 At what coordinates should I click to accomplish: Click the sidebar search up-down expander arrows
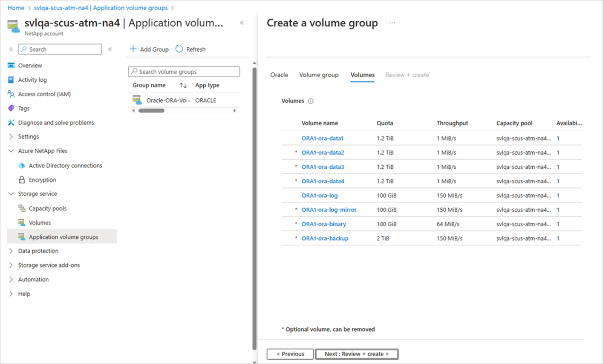(11, 49)
